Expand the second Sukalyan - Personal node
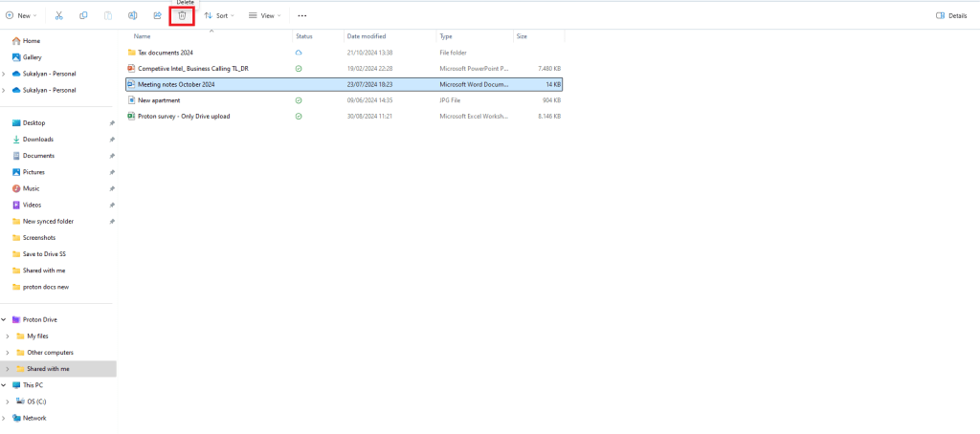 click(5, 90)
